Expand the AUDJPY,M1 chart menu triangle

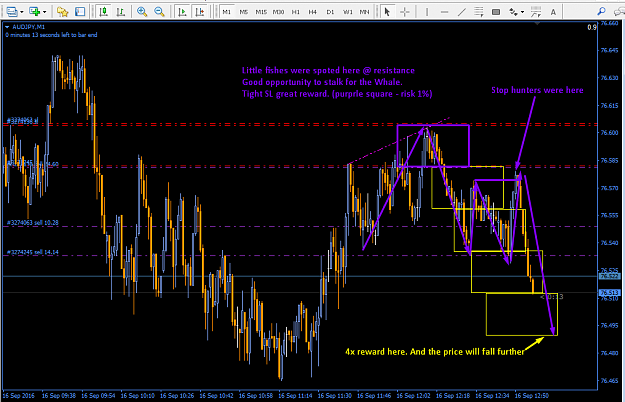7,27
